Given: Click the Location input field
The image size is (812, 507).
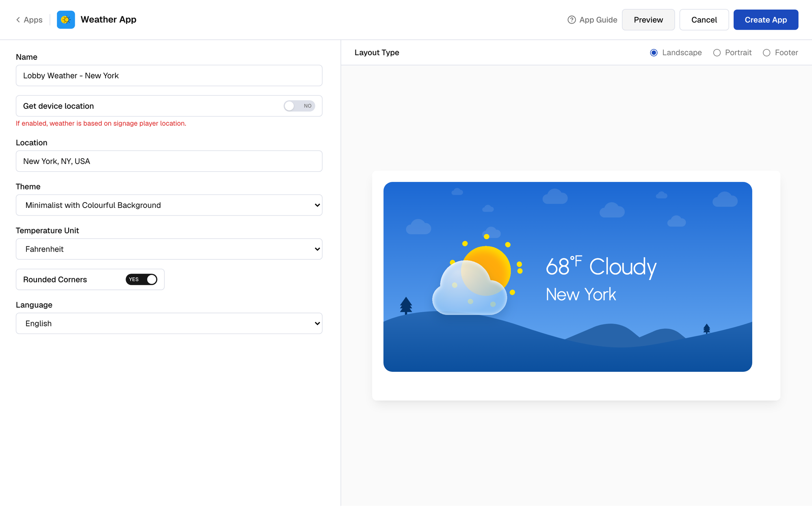Looking at the screenshot, I should coord(169,161).
